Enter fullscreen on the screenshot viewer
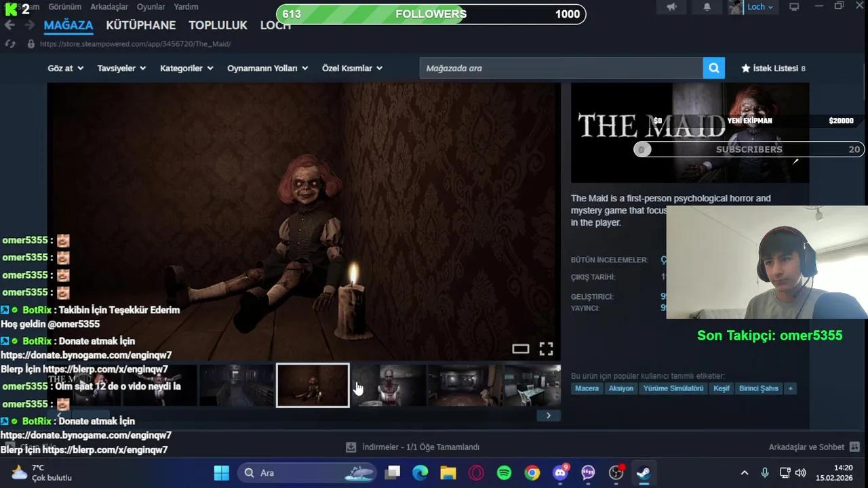The height and width of the screenshot is (488, 868). [546, 349]
